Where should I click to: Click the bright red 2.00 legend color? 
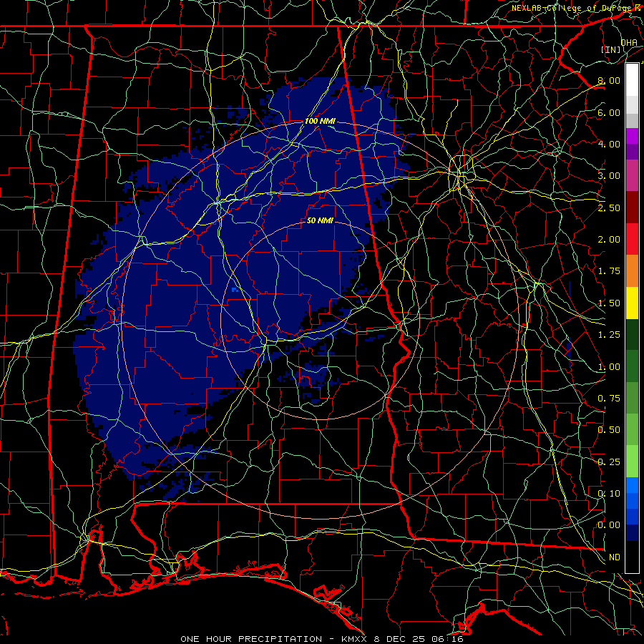point(632,239)
